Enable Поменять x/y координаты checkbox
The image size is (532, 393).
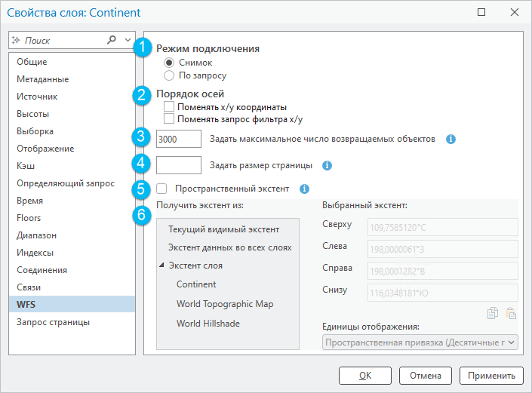pyautogui.click(x=169, y=107)
